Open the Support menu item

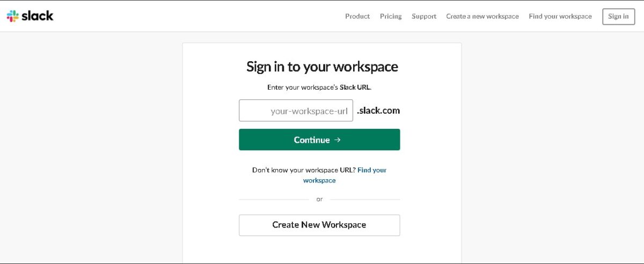(x=423, y=16)
